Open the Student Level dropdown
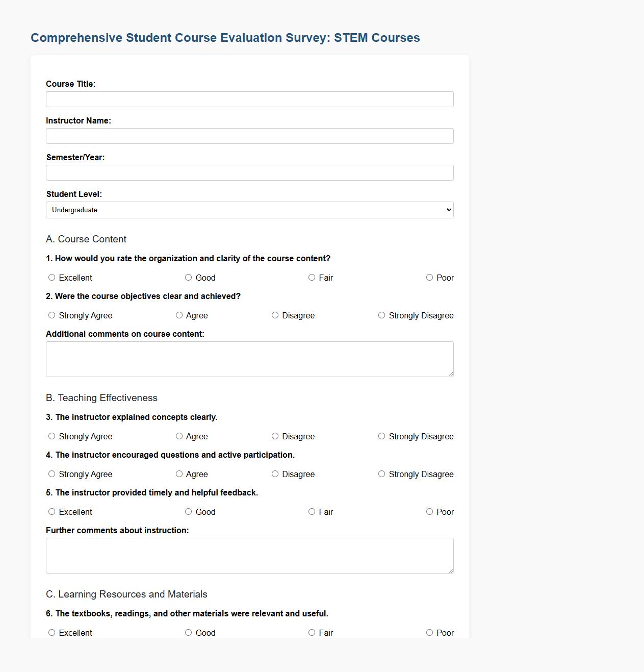The width and height of the screenshot is (644, 672). tap(249, 210)
